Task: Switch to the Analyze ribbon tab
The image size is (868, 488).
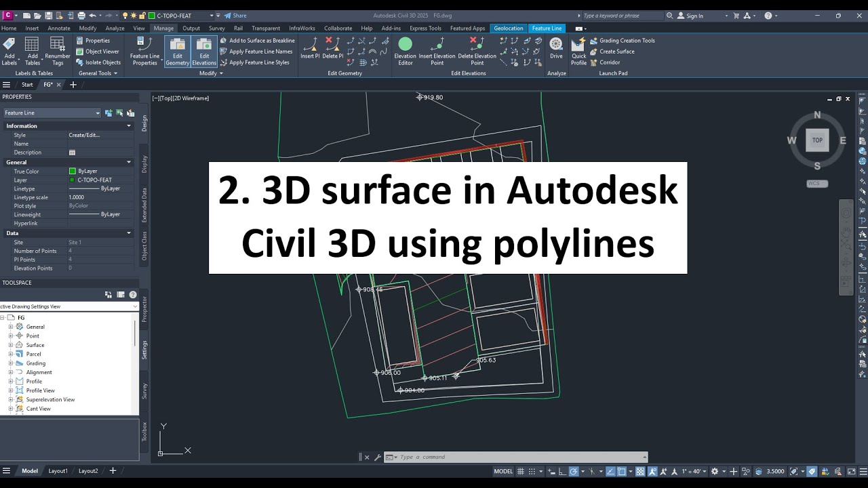Action: [115, 28]
